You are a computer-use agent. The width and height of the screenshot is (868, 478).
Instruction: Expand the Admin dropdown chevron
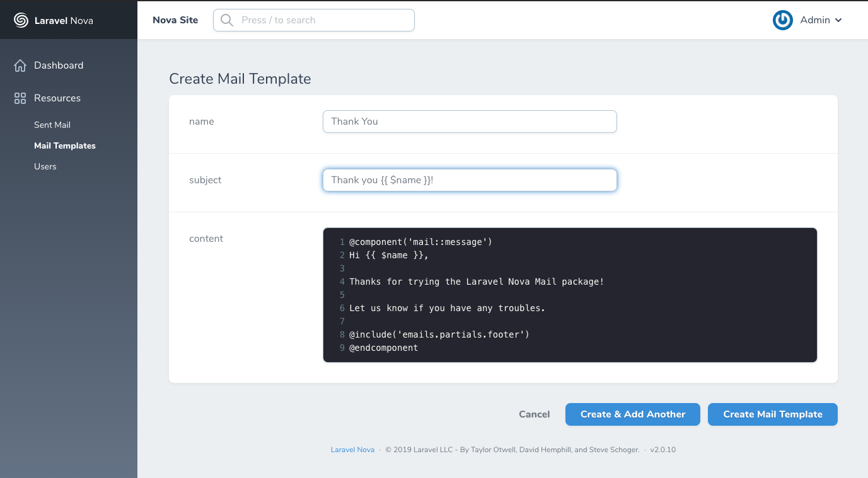[x=838, y=21]
